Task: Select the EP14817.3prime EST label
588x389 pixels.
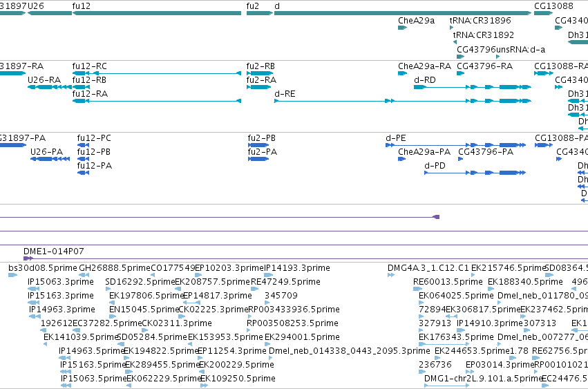Action: [218, 296]
